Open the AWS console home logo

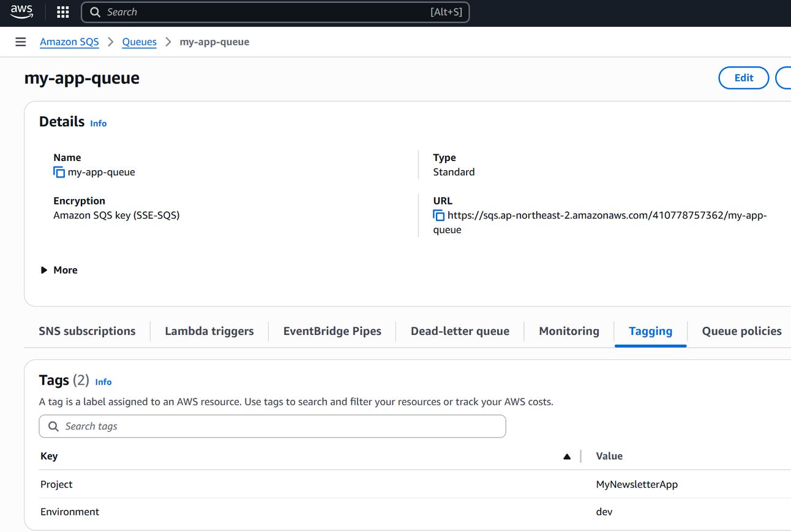click(x=22, y=12)
